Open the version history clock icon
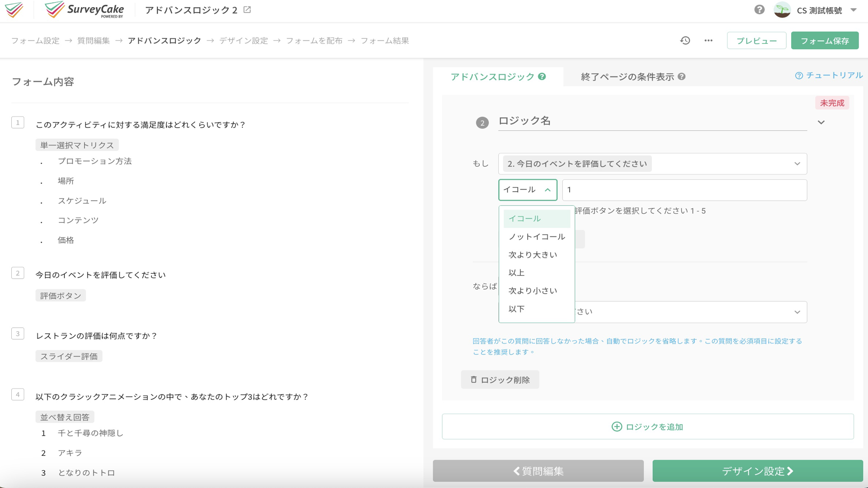 685,41
